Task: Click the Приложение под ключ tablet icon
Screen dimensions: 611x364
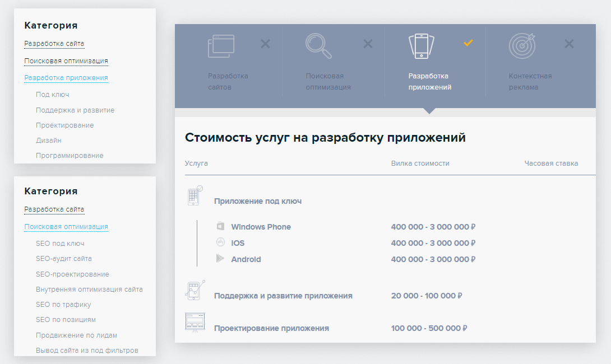Action: click(195, 195)
